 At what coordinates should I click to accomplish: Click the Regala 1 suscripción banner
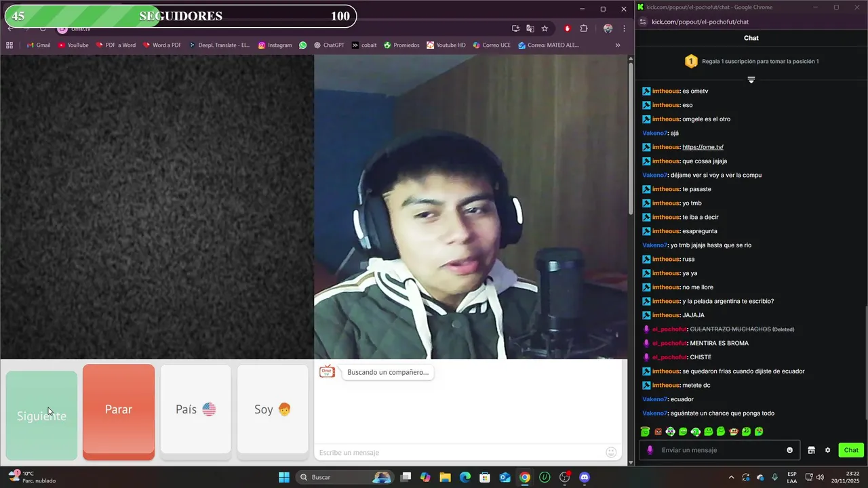tap(751, 61)
